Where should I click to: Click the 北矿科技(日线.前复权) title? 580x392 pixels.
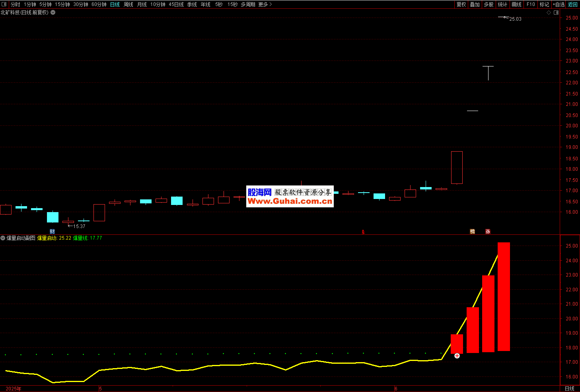pos(25,12)
